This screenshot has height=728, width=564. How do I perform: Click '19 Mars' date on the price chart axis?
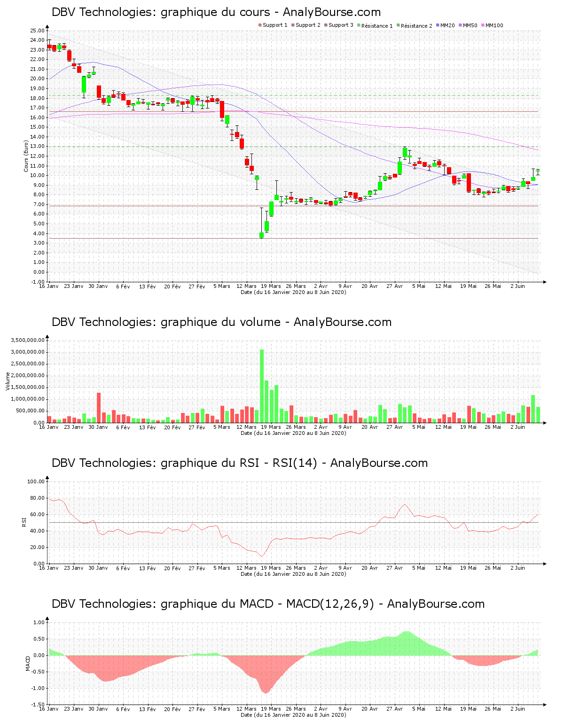(271, 286)
